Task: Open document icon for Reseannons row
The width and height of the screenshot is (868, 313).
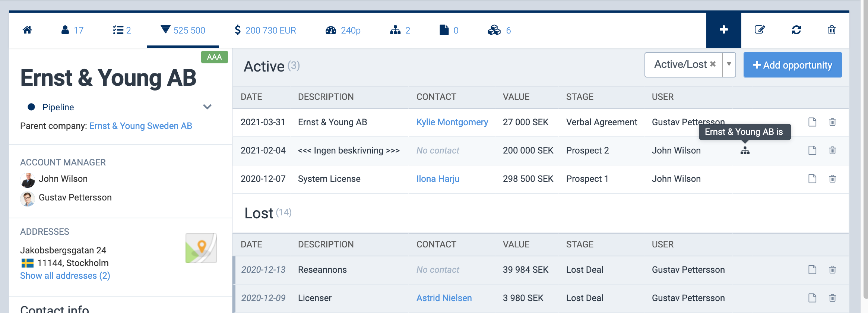Action: (x=812, y=270)
